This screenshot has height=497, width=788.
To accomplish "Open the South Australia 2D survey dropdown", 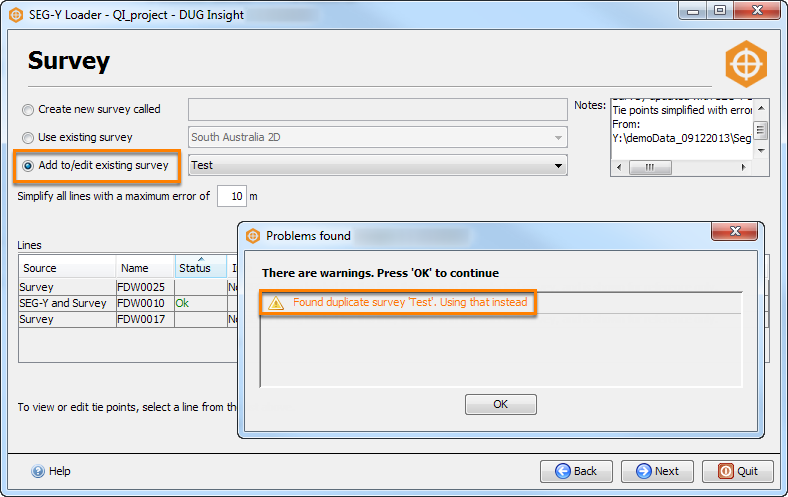I will click(x=377, y=137).
